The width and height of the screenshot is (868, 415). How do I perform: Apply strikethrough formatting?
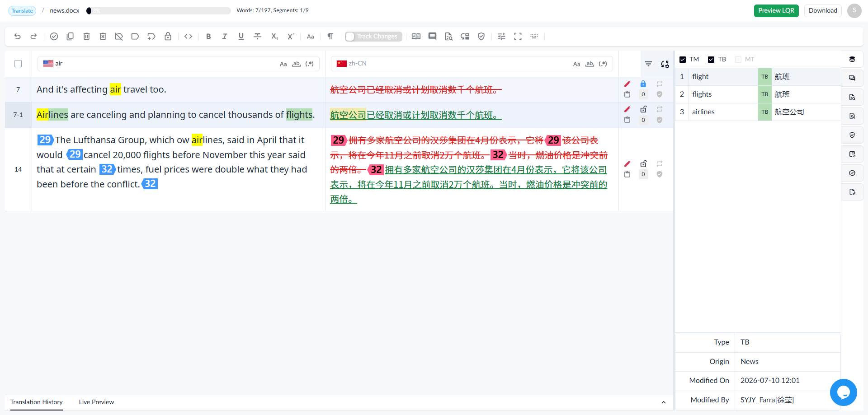[258, 37]
